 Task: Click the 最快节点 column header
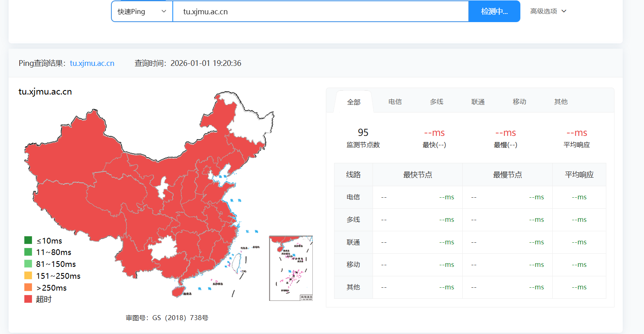(417, 175)
